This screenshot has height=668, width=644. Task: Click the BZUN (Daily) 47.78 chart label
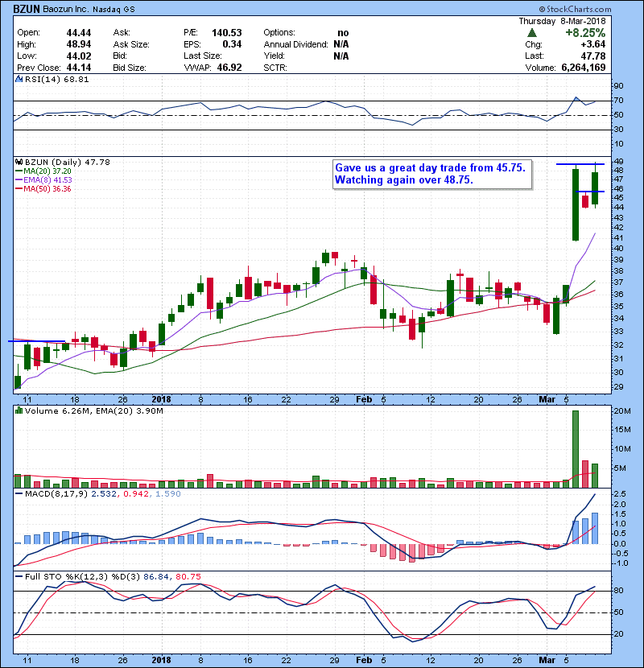coord(68,163)
